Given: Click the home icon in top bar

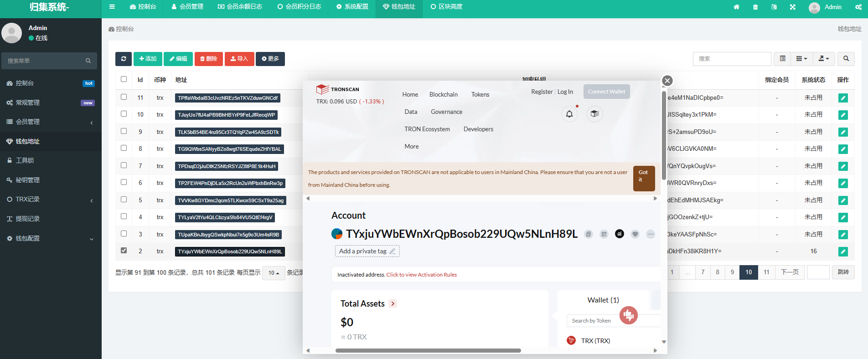Looking at the screenshot, I should [736, 7].
